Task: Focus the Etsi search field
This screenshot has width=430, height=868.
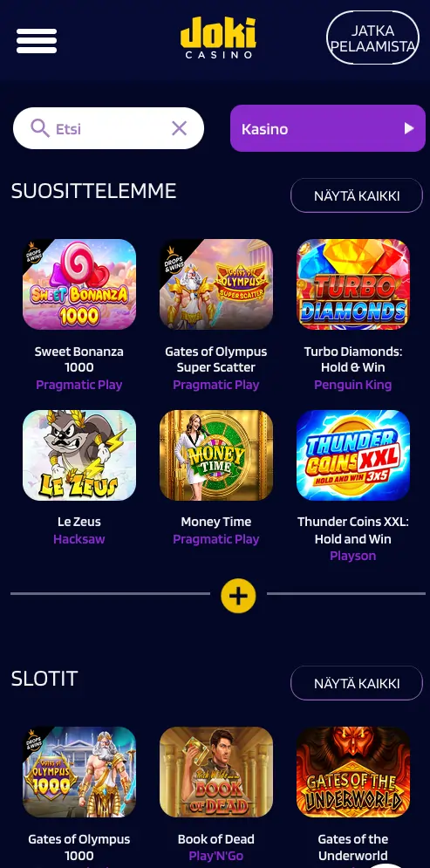Action: pyautogui.click(x=108, y=128)
